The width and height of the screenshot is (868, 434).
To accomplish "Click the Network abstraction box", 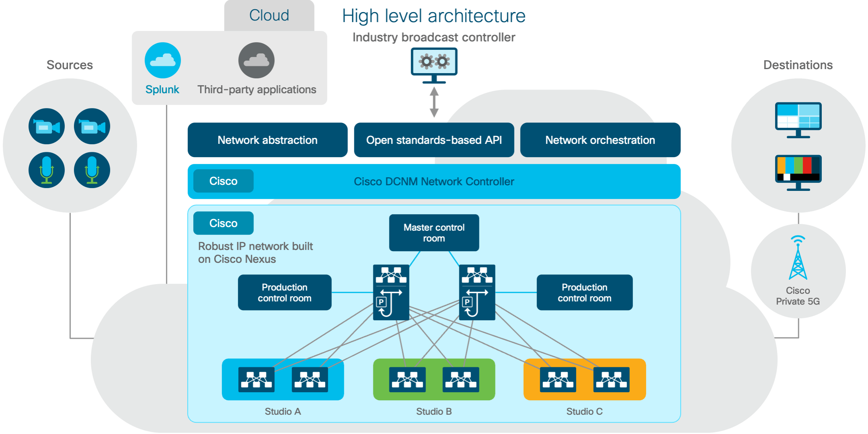I will click(x=268, y=140).
